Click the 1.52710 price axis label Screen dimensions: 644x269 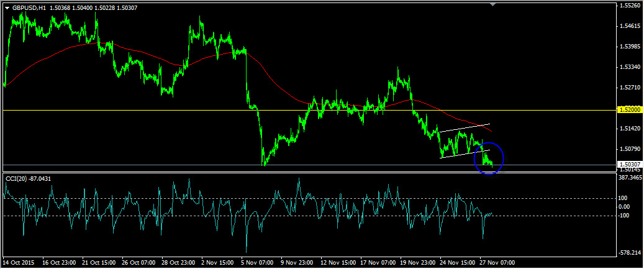click(630, 88)
